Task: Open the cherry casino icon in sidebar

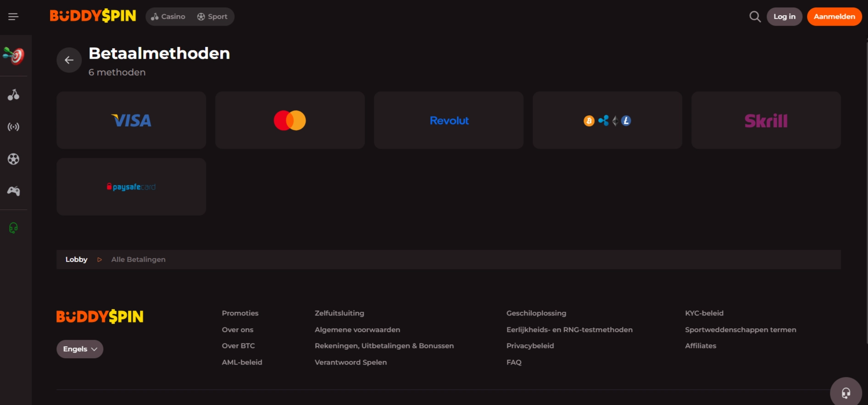Action: 13,95
